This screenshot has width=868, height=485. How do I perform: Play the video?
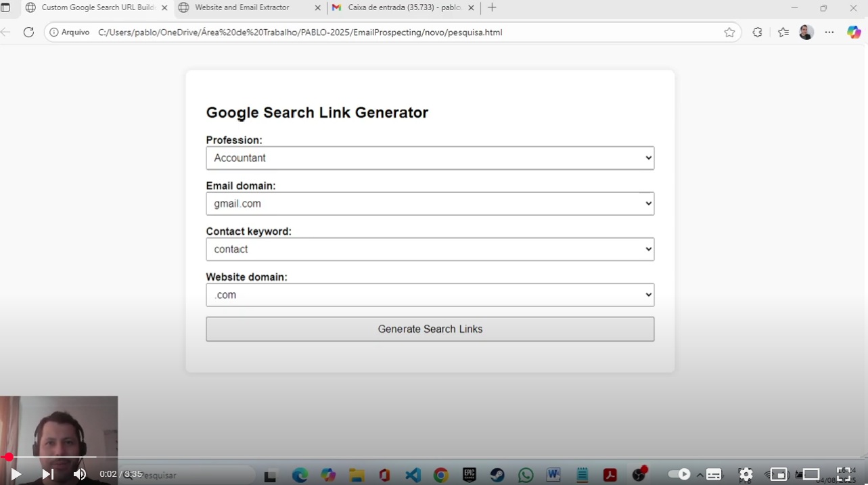click(16, 474)
